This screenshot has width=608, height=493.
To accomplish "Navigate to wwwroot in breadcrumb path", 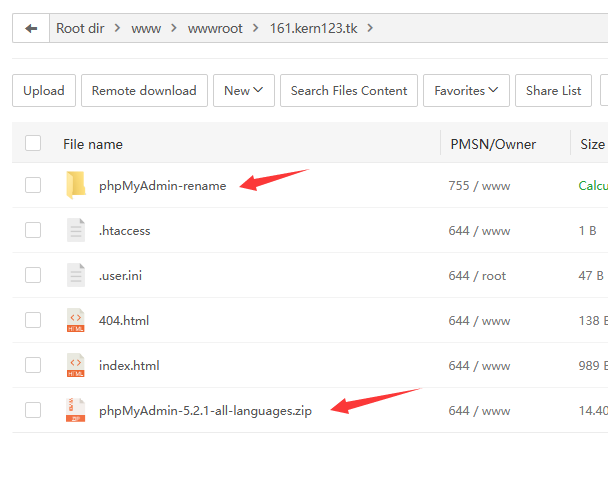I will [216, 28].
